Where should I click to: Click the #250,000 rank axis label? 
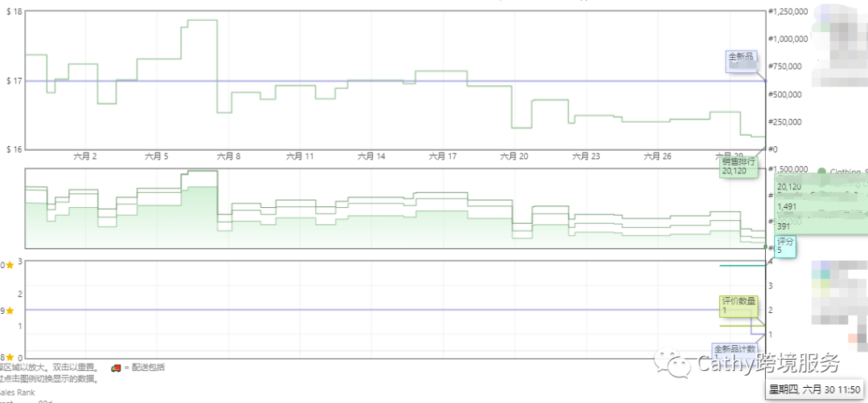786,121
